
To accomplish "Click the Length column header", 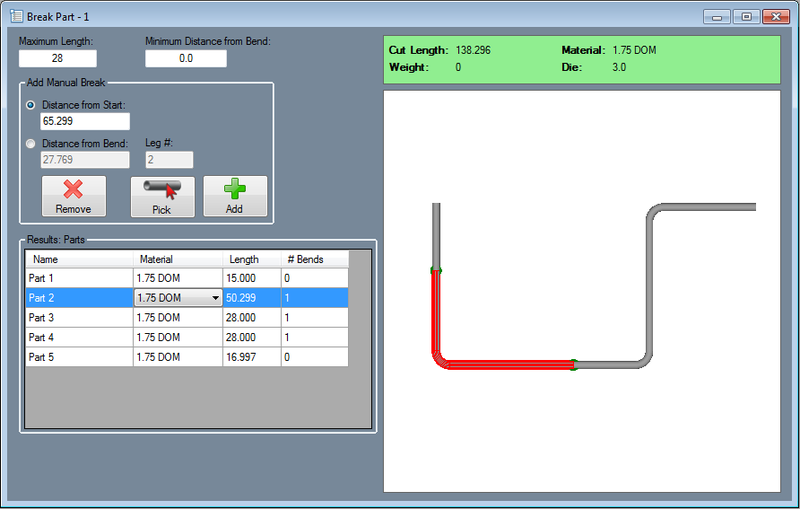I will coord(252,259).
